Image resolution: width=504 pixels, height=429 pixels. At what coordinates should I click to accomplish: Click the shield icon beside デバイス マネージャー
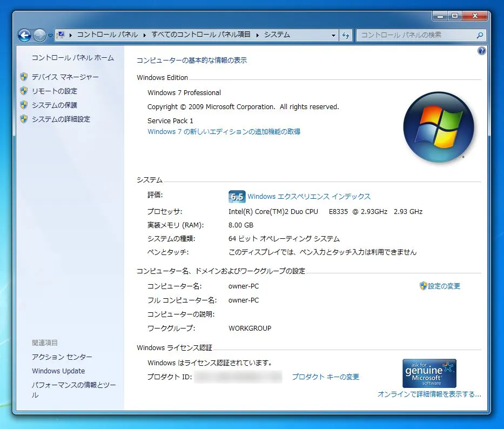click(24, 77)
